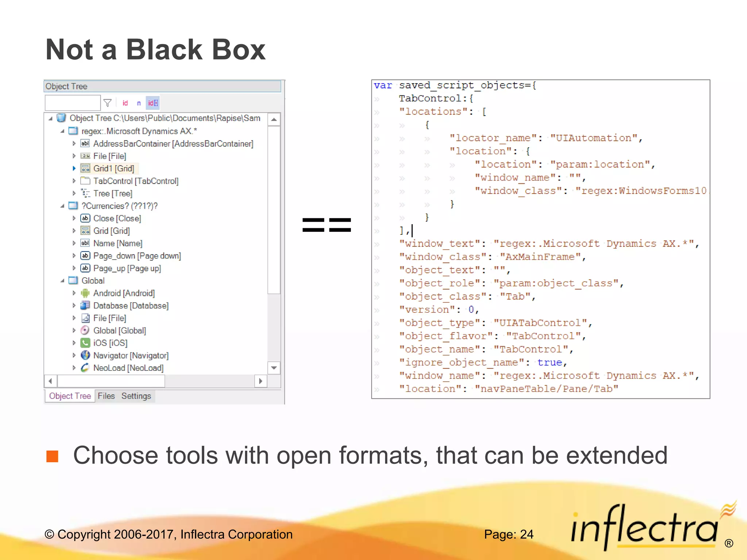Toggle the pink 'id' display button
This screenshot has height=560, width=747.
(x=125, y=103)
